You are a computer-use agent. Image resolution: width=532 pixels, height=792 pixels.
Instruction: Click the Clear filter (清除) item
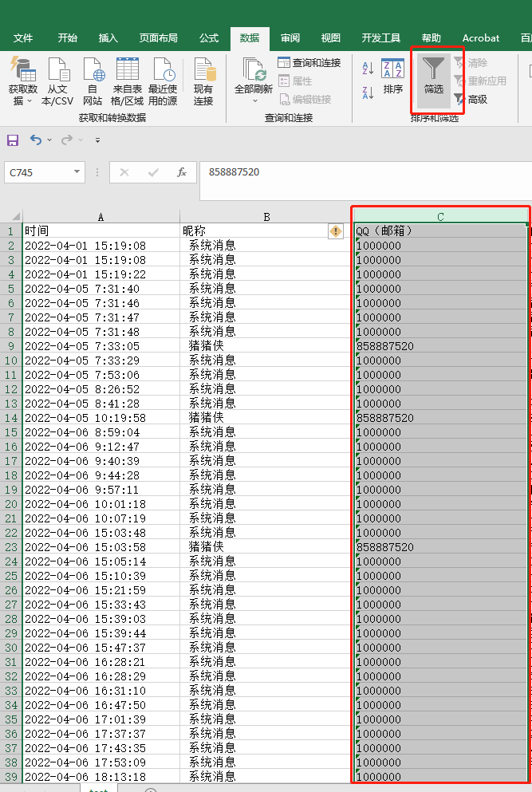(x=471, y=63)
